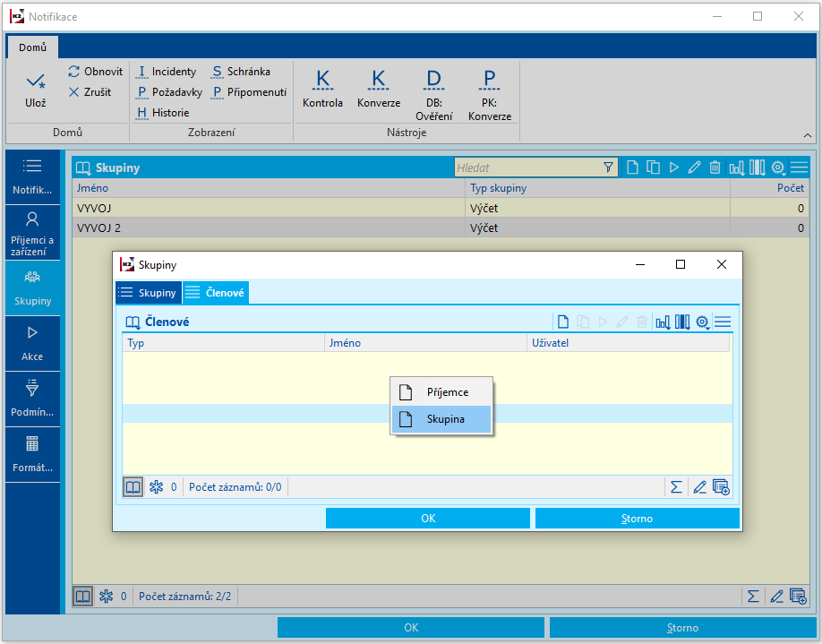Open settings gear in Členové toolbar
This screenshot has height=644, width=822.
tap(703, 322)
